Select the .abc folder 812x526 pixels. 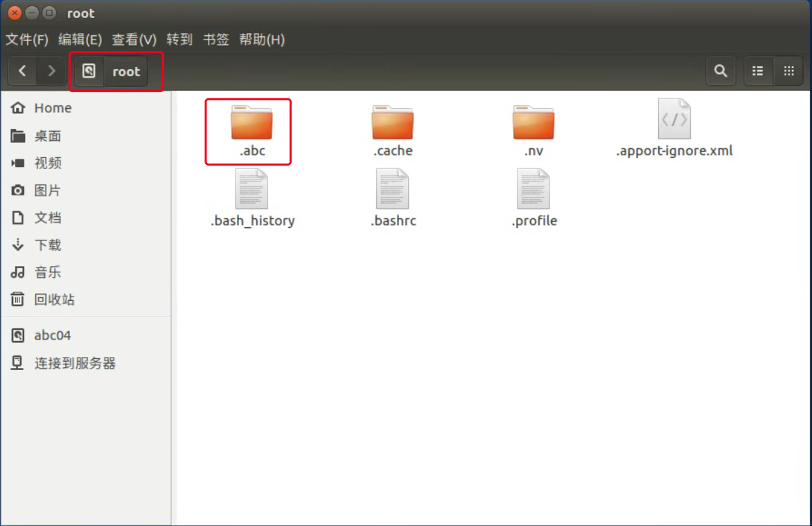(x=251, y=125)
